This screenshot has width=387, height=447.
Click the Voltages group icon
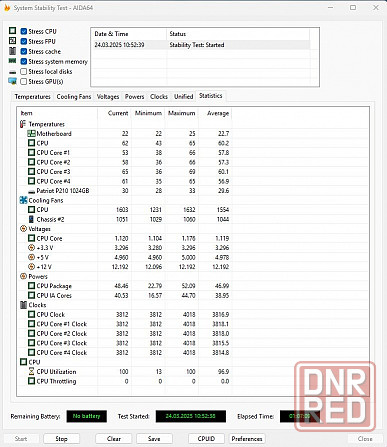click(x=23, y=229)
